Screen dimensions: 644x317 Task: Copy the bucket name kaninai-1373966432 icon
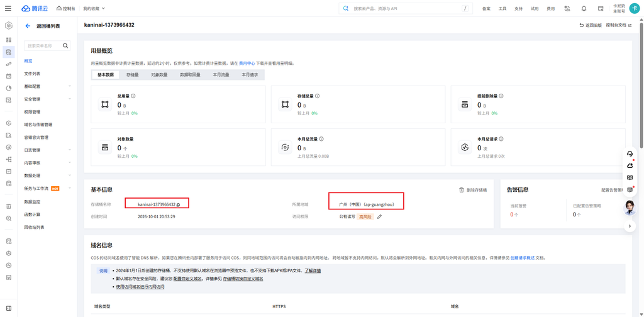click(178, 204)
